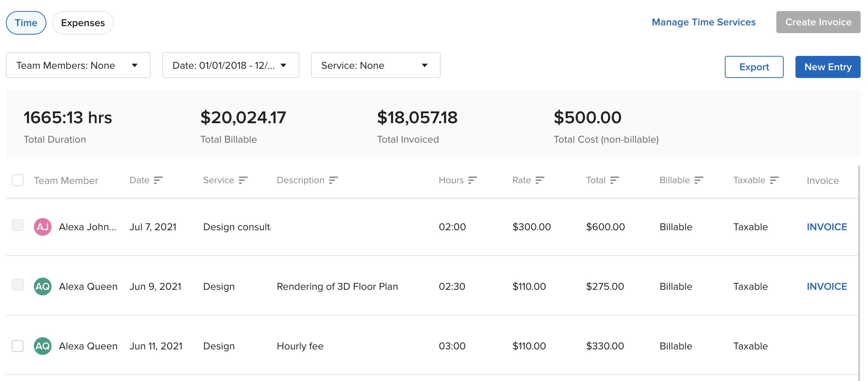This screenshot has width=868, height=381.
Task: Sort entries by Total amount
Action: pos(614,180)
